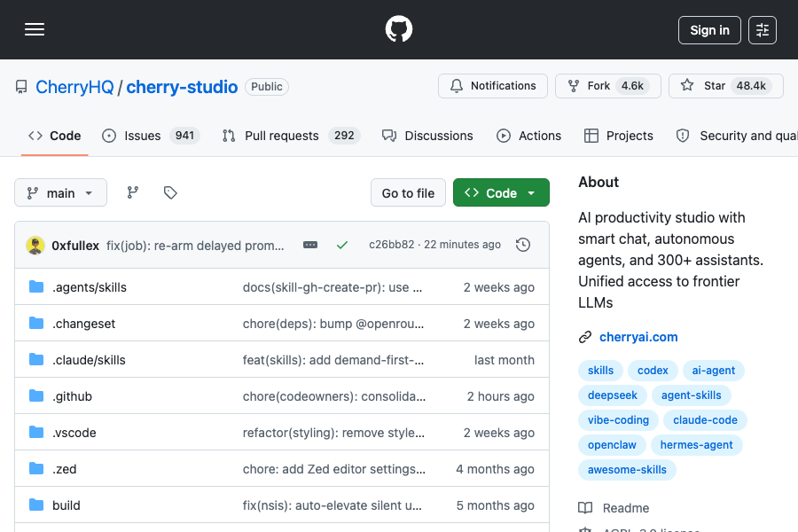Select the claude-code topic tag
798x532 pixels.
[706, 420]
